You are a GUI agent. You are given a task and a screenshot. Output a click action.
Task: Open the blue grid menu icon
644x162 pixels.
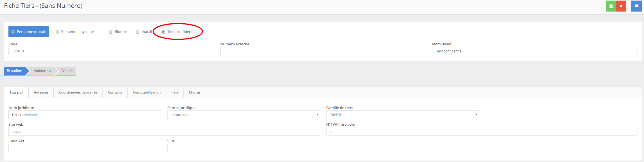pyautogui.click(x=636, y=6)
